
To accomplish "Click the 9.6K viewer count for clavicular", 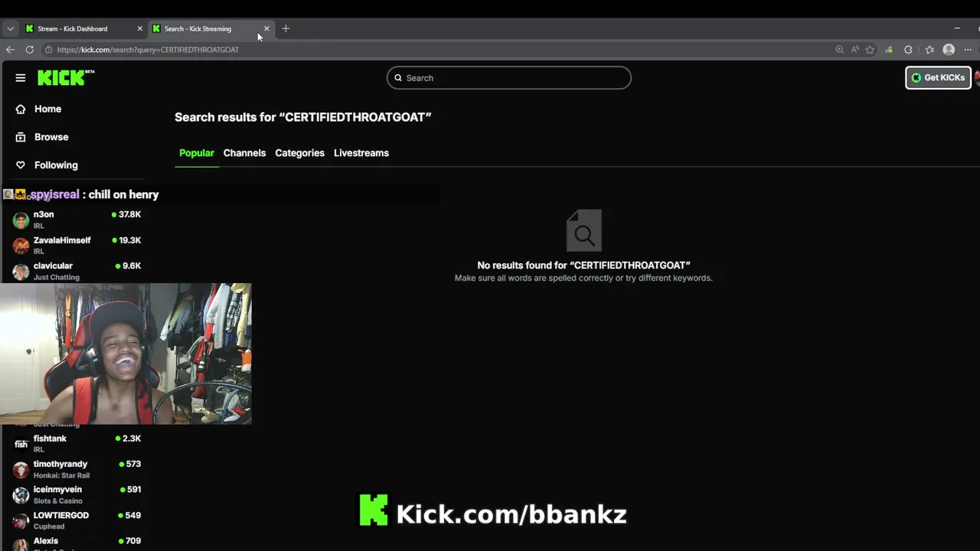I will click(132, 266).
